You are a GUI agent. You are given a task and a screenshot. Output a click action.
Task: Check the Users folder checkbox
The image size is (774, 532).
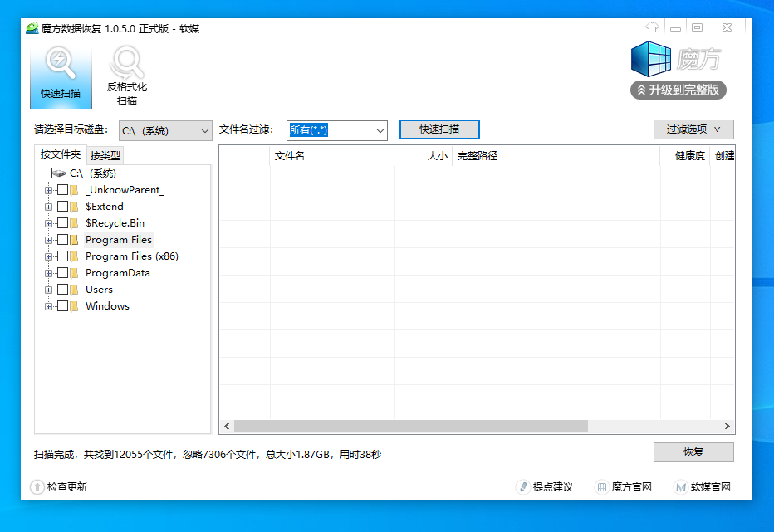[62, 290]
